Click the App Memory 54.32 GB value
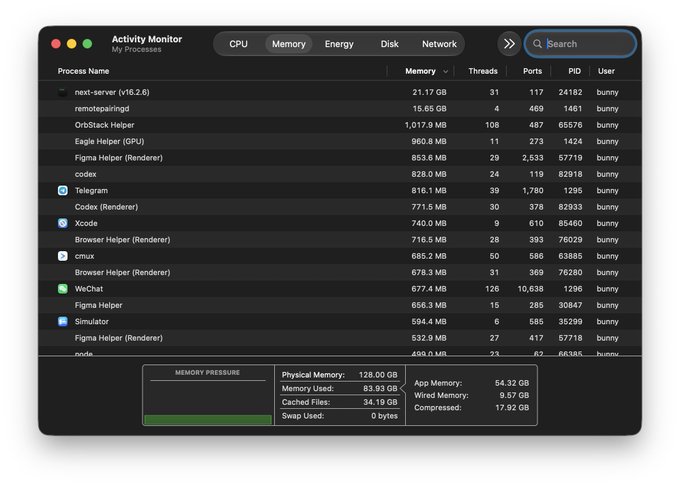 tap(512, 383)
